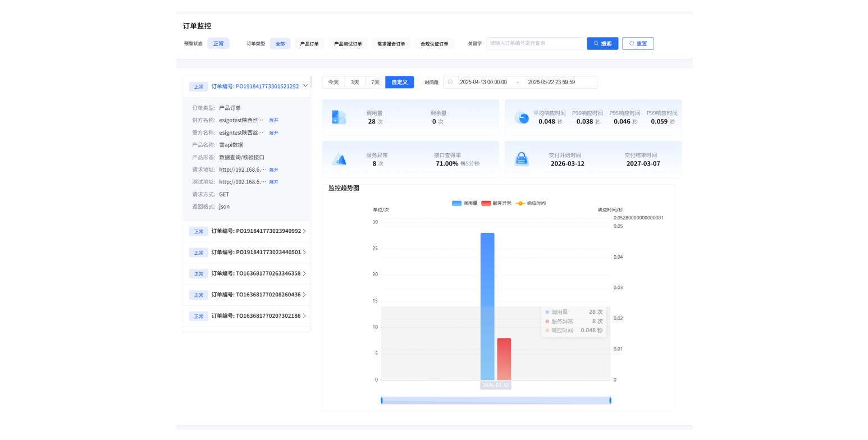The height and width of the screenshot is (440, 868).
Task: Click the service exception triangle icon
Action: coord(339,159)
